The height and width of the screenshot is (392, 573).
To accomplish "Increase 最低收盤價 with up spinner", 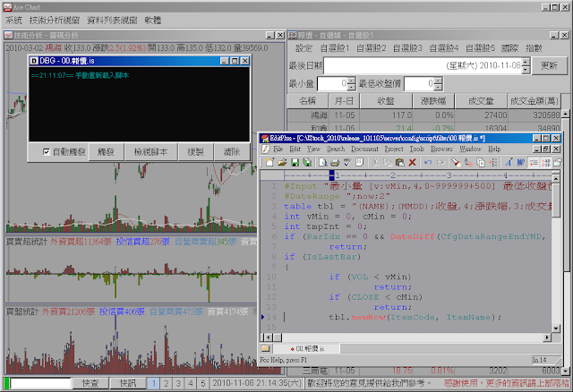I will coord(439,81).
